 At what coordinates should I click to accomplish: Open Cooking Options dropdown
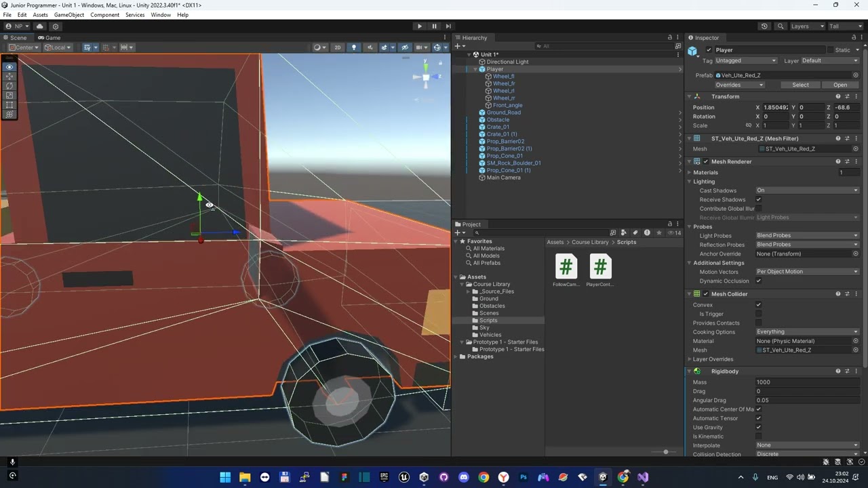coord(808,332)
